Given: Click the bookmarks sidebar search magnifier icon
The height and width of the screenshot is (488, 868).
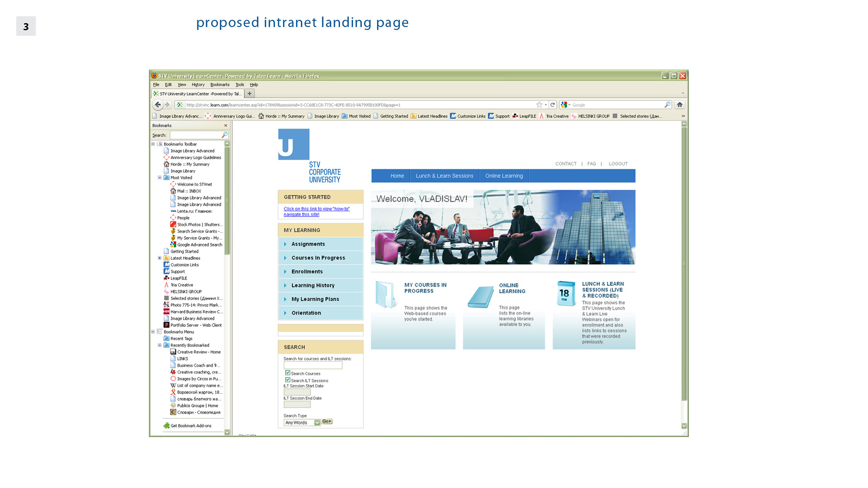Looking at the screenshot, I should coord(224,135).
